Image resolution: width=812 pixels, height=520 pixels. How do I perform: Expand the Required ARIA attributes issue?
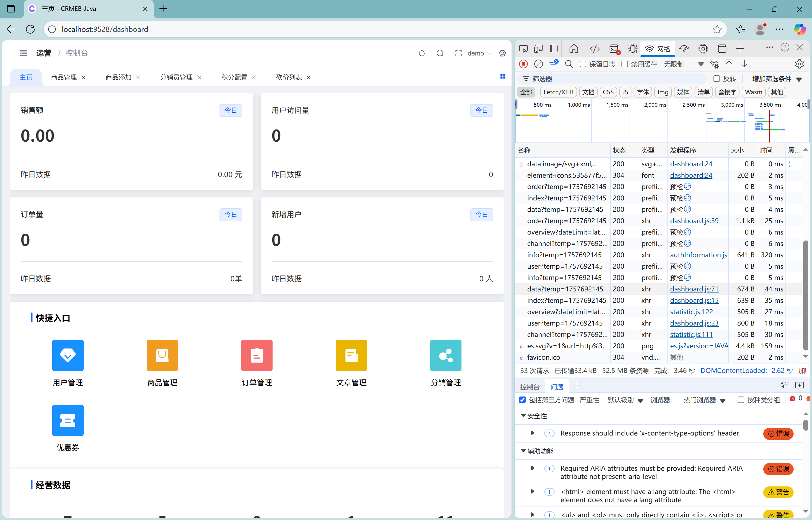tap(532, 468)
